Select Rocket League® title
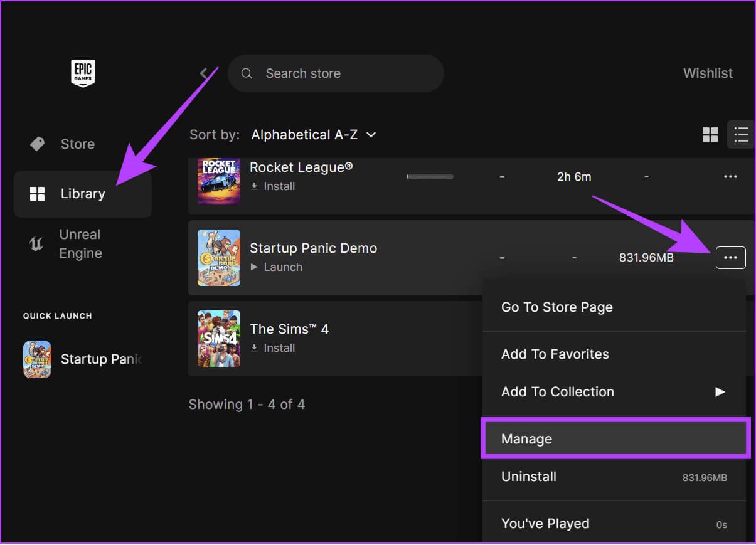Screen dimensions: 756x545 (x=301, y=167)
